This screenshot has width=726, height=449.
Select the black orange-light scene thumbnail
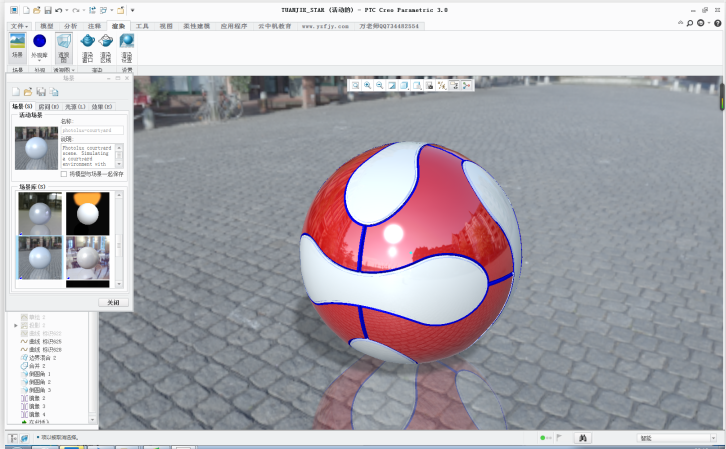click(x=88, y=213)
